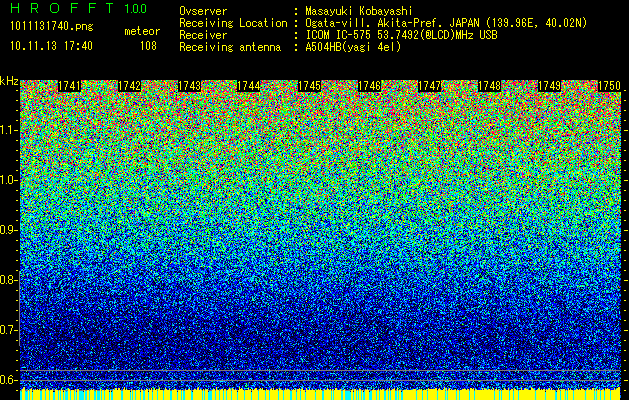Click the meteor count 108
The width and height of the screenshot is (629, 400).
click(148, 46)
